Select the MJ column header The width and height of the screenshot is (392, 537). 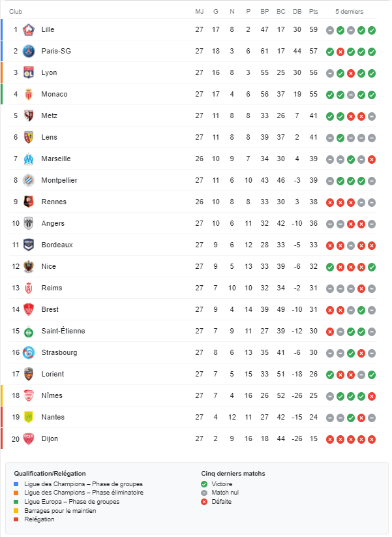(199, 12)
